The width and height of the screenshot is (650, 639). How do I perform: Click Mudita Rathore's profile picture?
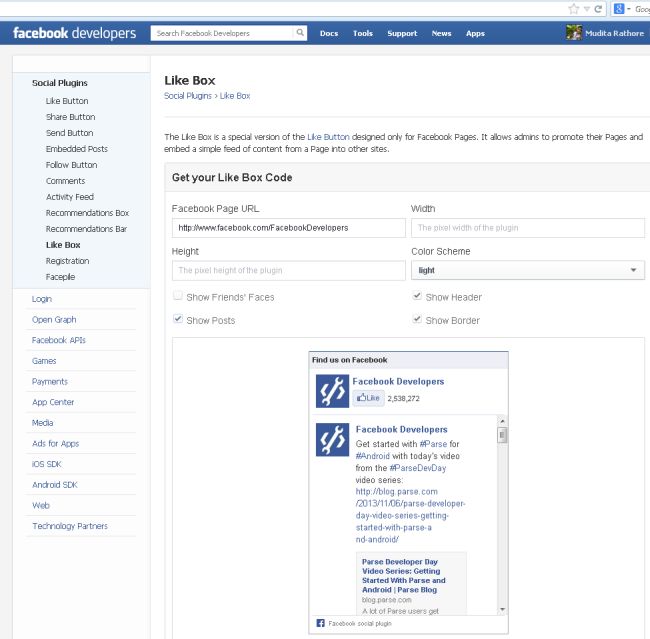tap(574, 32)
